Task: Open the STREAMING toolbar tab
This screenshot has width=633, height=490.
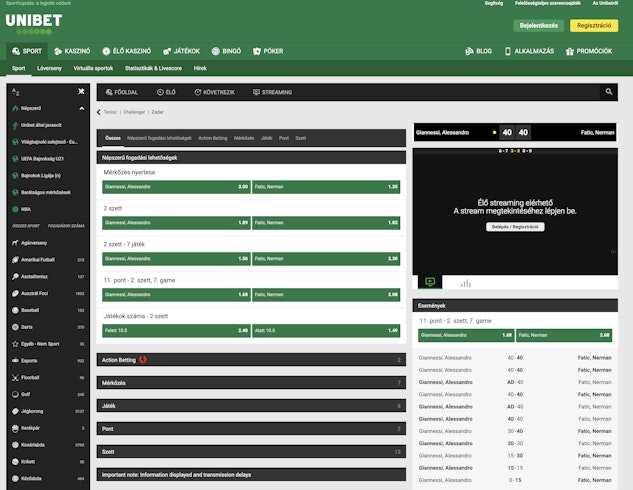Action: pos(272,92)
